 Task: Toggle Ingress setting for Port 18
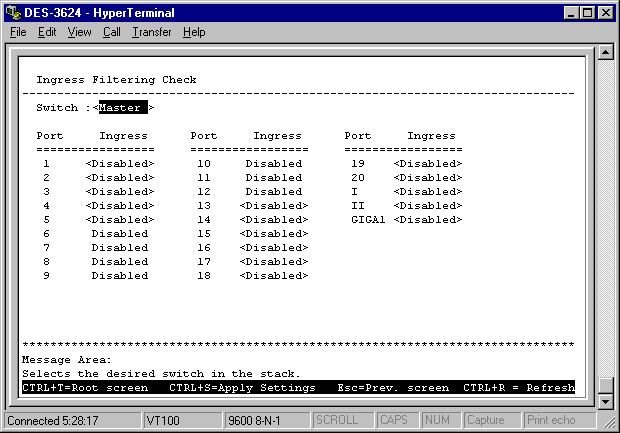274,275
